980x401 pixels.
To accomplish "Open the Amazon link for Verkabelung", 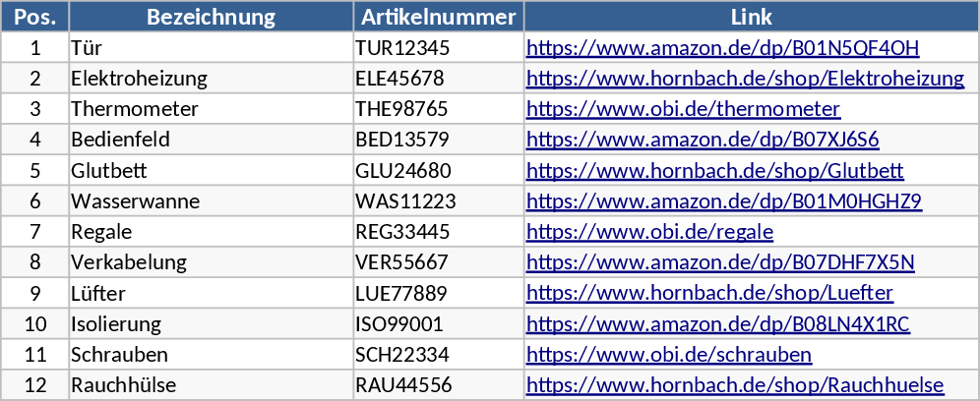I will point(720,262).
